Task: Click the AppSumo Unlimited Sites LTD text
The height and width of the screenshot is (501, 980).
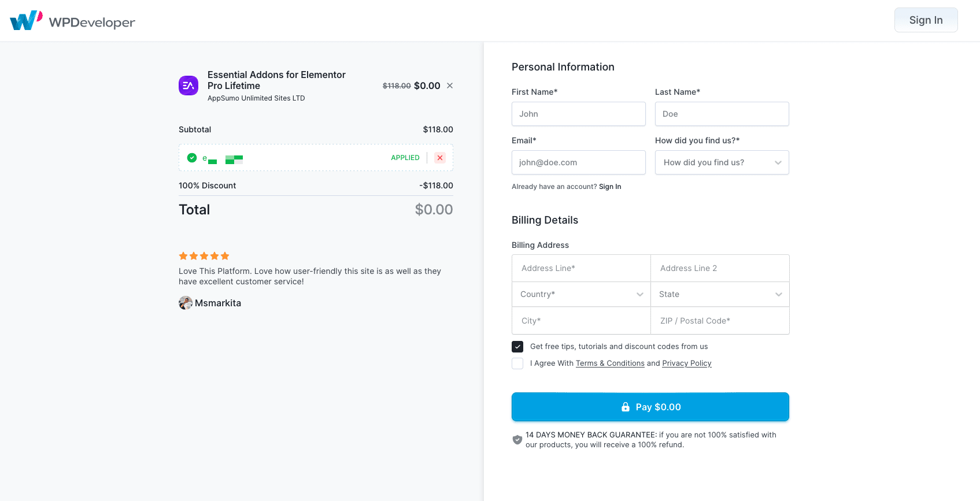Action: [x=256, y=98]
